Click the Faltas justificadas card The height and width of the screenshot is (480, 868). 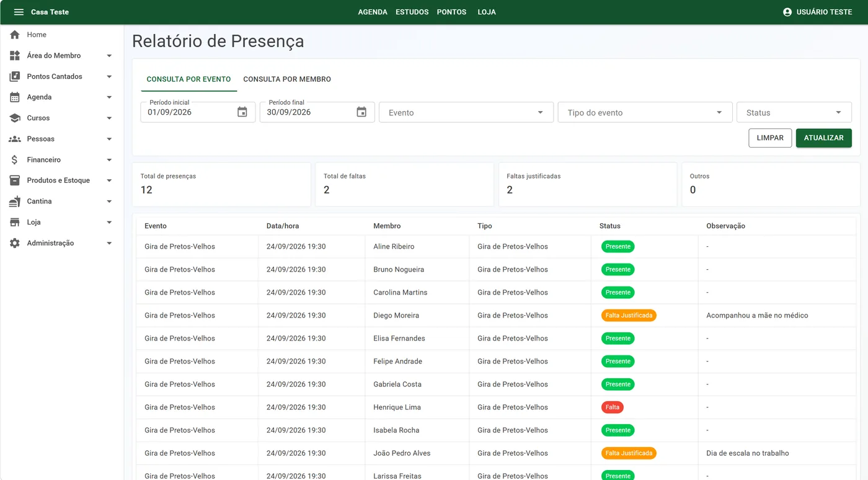pos(588,184)
